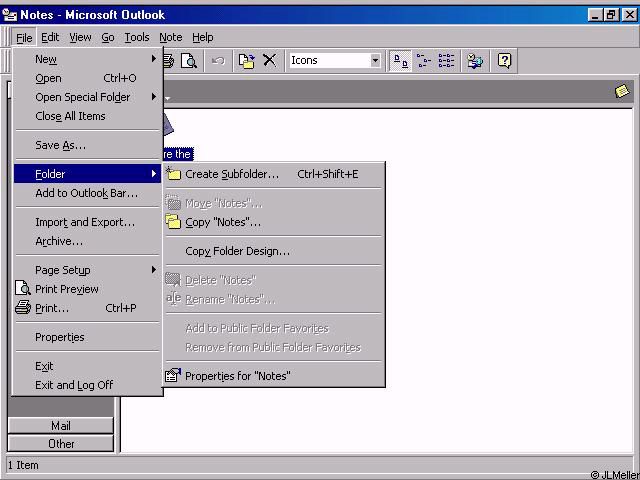Open the Edit menu
The image size is (640, 480).
50,38
